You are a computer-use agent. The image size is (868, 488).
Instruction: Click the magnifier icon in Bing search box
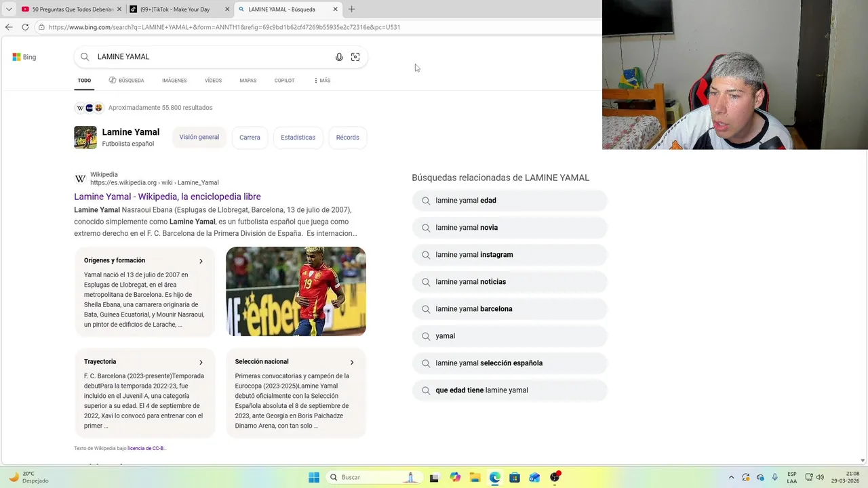[85, 57]
